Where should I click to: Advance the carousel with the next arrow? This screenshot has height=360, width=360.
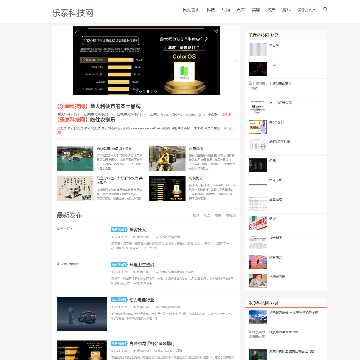pos(235,61)
